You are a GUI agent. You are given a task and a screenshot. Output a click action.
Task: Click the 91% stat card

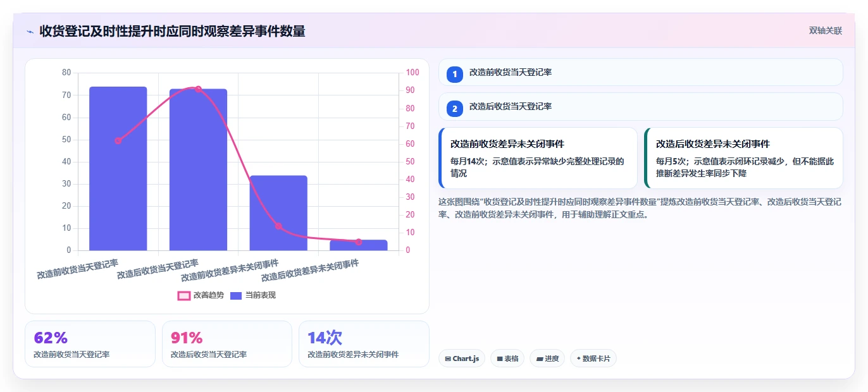tap(227, 344)
